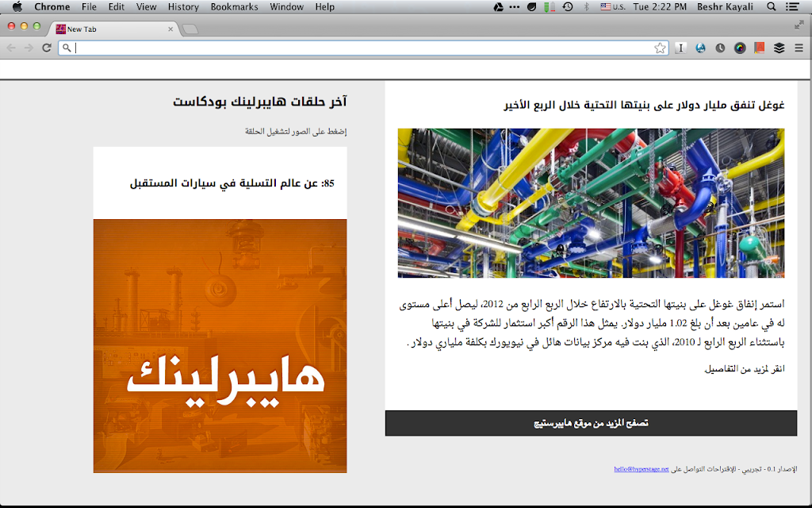Focus the address bar field
This screenshot has height=508, width=812.
pos(362,48)
